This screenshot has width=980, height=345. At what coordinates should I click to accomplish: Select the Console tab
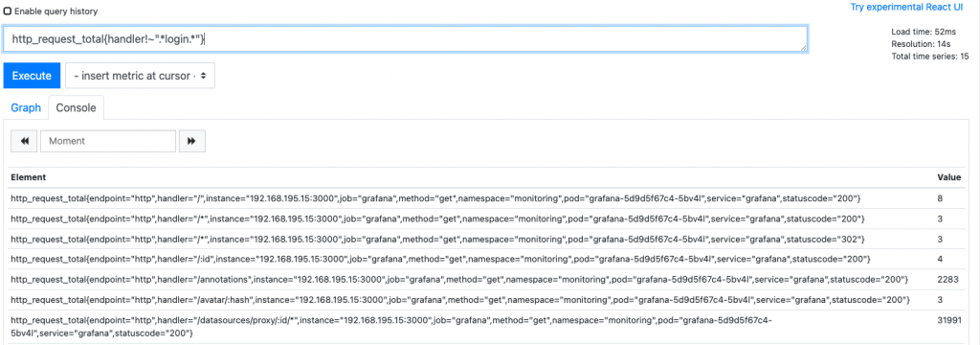77,107
